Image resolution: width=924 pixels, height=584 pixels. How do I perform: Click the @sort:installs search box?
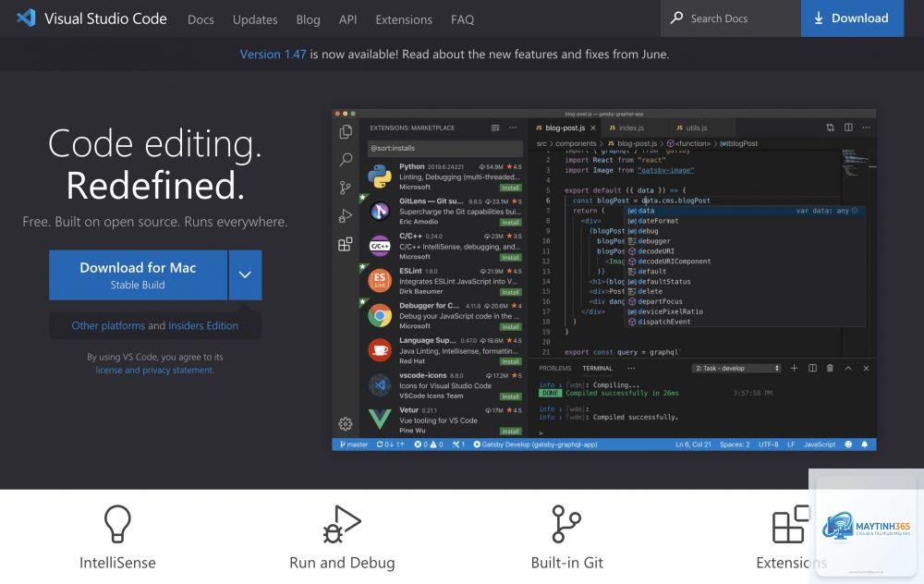point(445,149)
